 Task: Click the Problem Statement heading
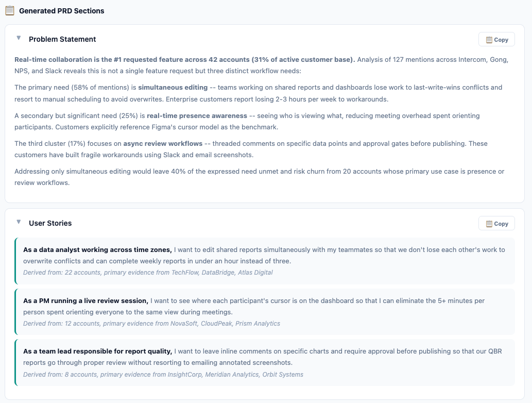tap(62, 39)
